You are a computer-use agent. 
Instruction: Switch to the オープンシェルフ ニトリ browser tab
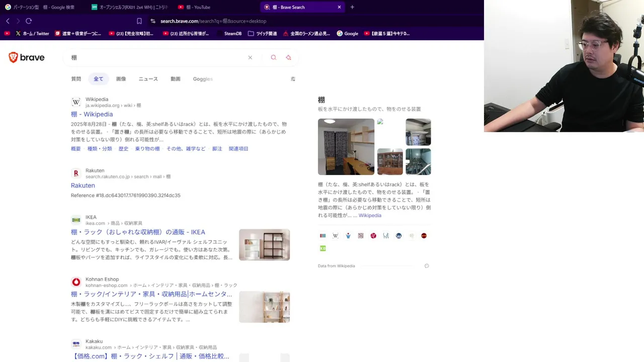click(x=130, y=7)
